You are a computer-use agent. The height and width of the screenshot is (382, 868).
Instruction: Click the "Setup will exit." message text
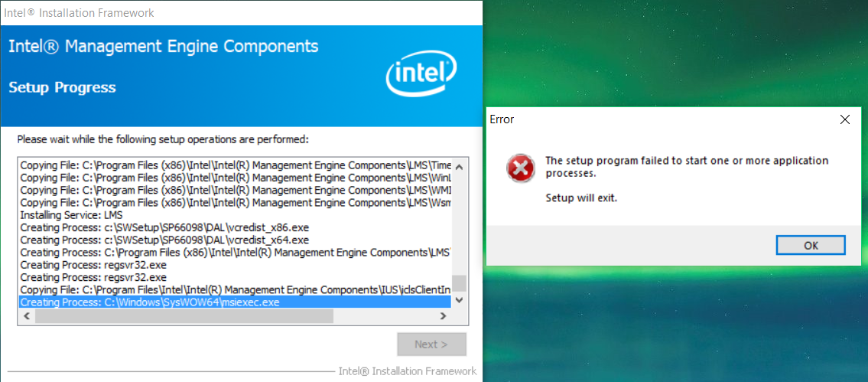(580, 198)
